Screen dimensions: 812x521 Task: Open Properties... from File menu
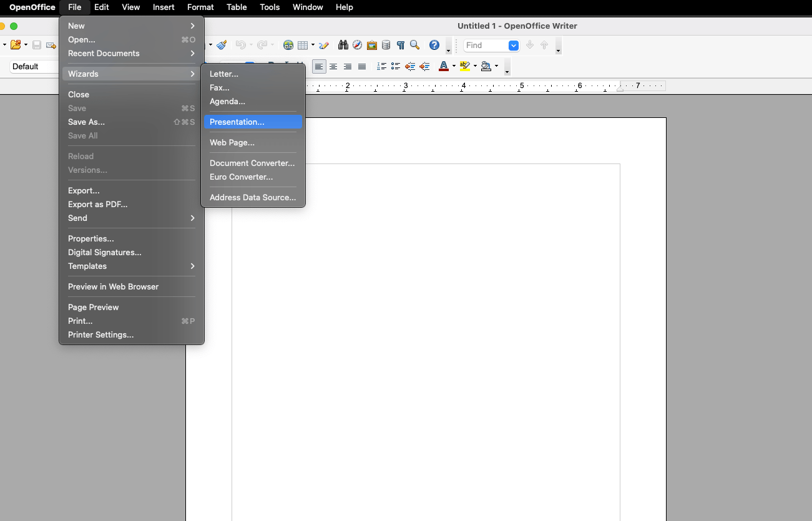[x=132, y=238]
